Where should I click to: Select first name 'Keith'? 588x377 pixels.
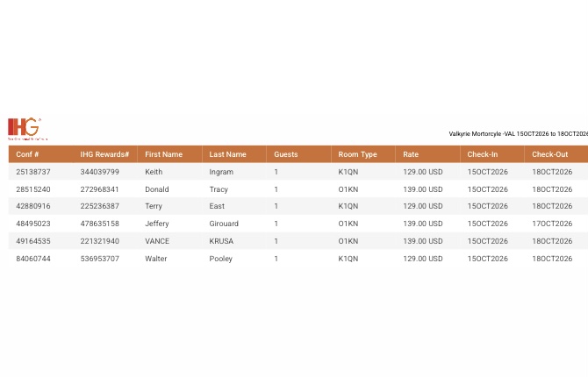tap(154, 172)
